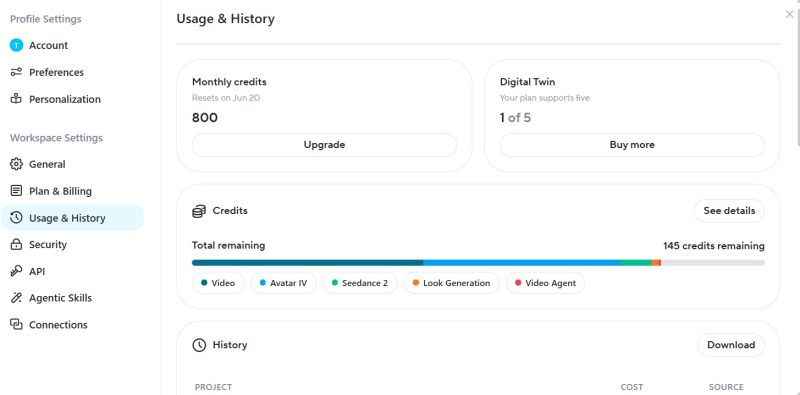Click the Agentic Skills wand icon
The height and width of the screenshot is (395, 800).
[x=16, y=298]
